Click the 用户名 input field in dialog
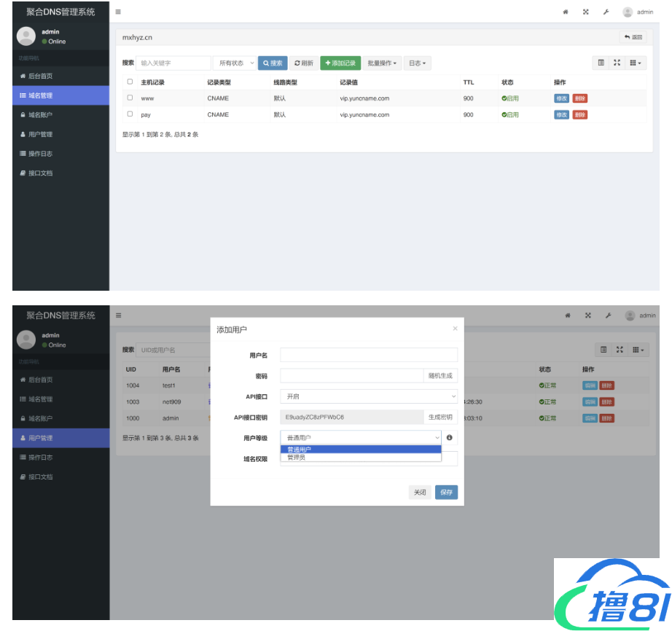Viewport: 672px width, 631px height. 369,355
